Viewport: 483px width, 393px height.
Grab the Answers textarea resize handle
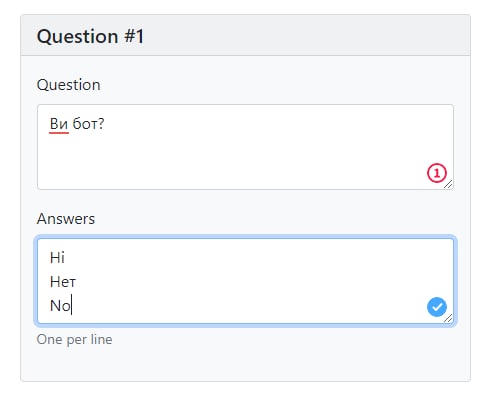point(448,318)
